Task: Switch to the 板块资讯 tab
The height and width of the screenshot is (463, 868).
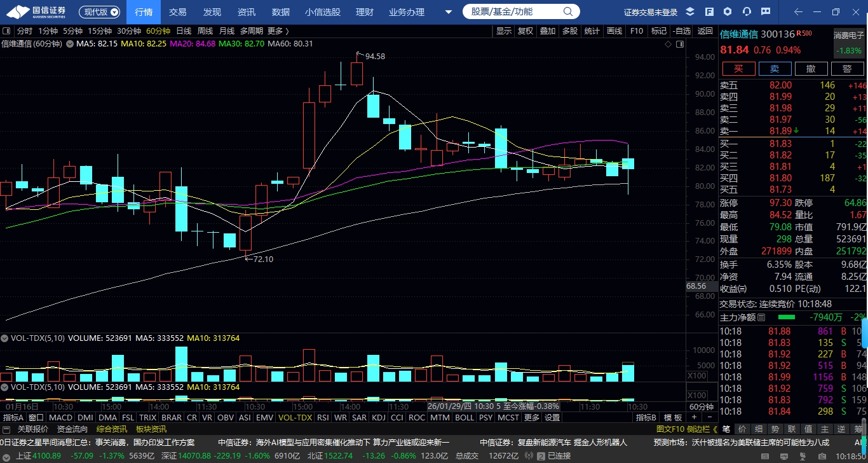Action: [x=151, y=429]
